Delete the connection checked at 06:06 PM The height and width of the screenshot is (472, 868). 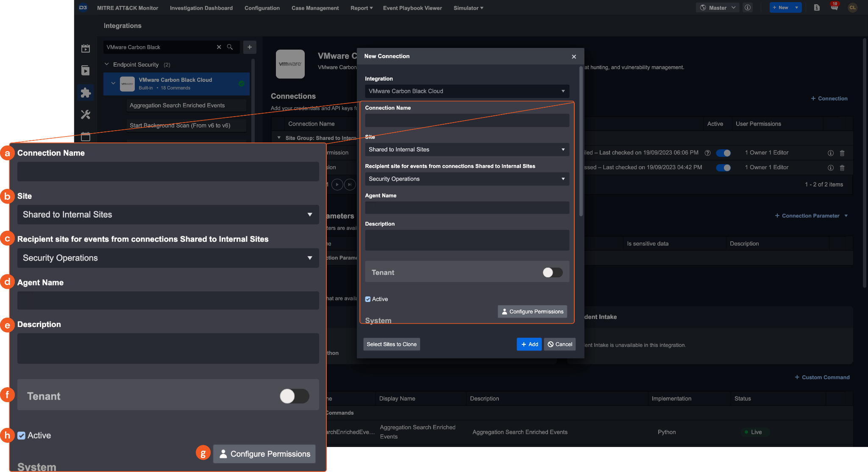(842, 153)
